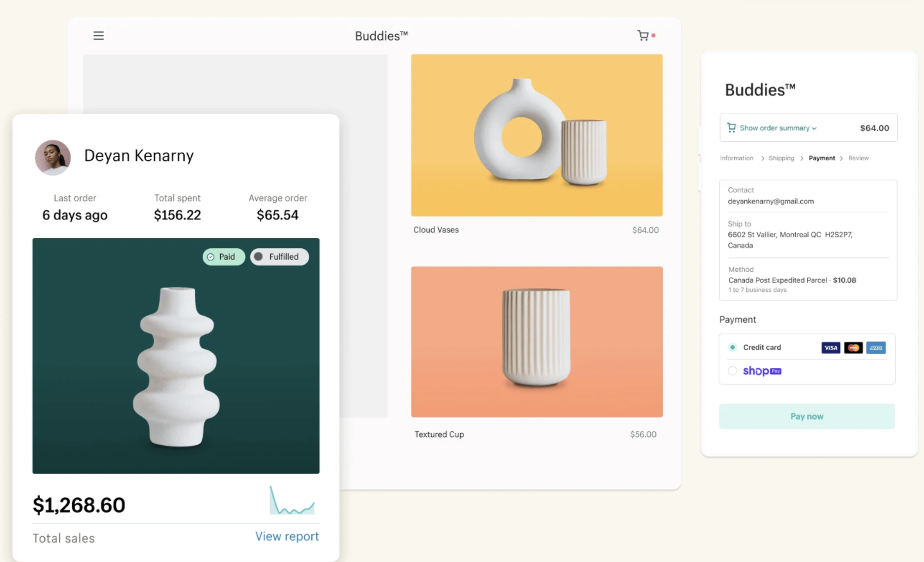The image size is (924, 562).
Task: Open the View report link
Action: (x=287, y=536)
